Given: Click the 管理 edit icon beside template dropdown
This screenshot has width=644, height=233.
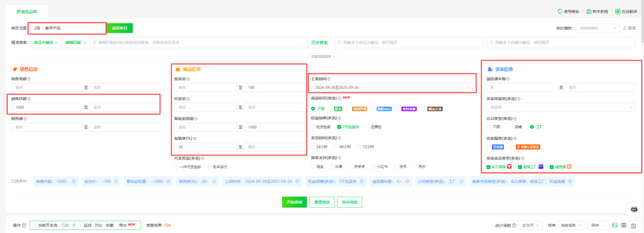Looking at the screenshot, I should (x=625, y=28).
